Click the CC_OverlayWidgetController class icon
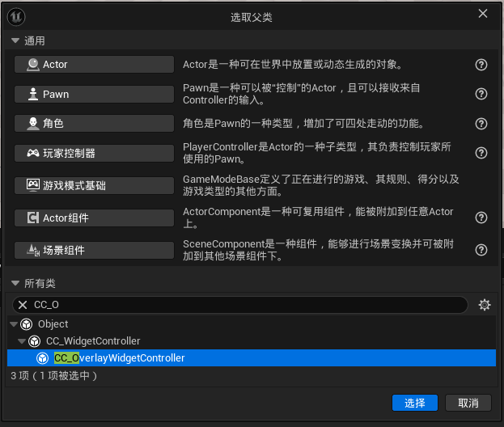Screen dimensions: 504x427 (x=42, y=358)
